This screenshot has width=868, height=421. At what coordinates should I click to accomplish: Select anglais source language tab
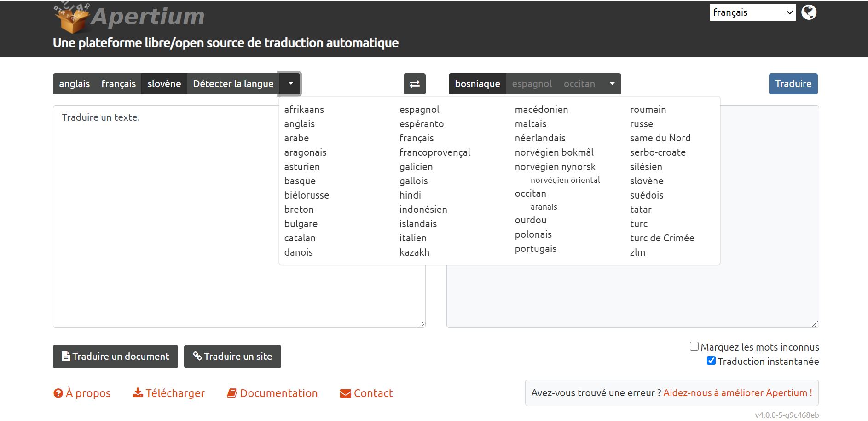pyautogui.click(x=74, y=84)
